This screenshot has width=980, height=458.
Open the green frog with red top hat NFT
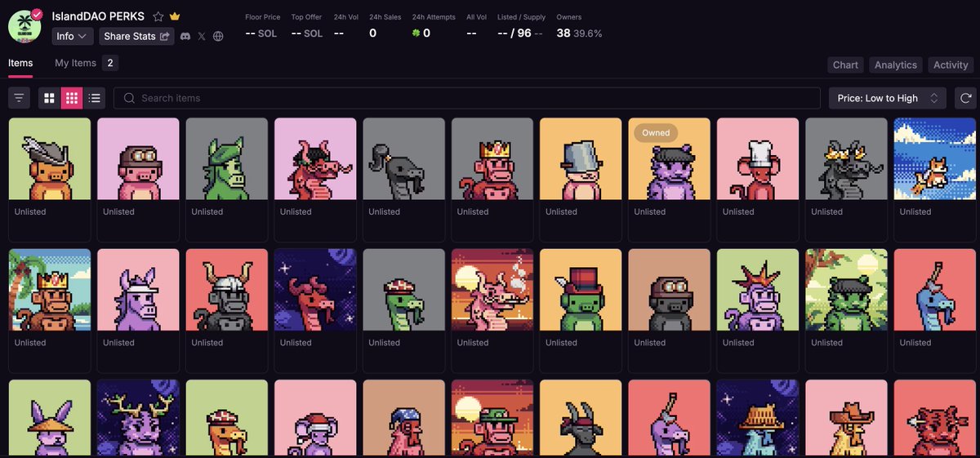click(581, 290)
